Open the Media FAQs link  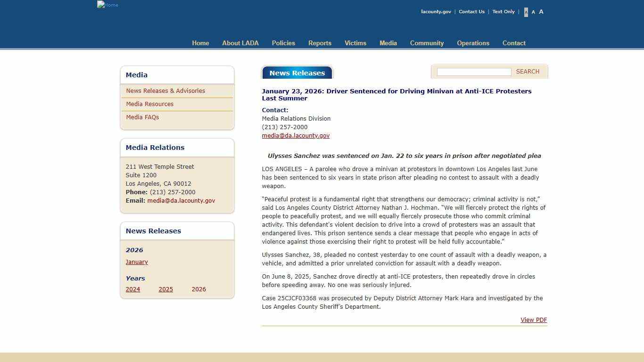[142, 117]
